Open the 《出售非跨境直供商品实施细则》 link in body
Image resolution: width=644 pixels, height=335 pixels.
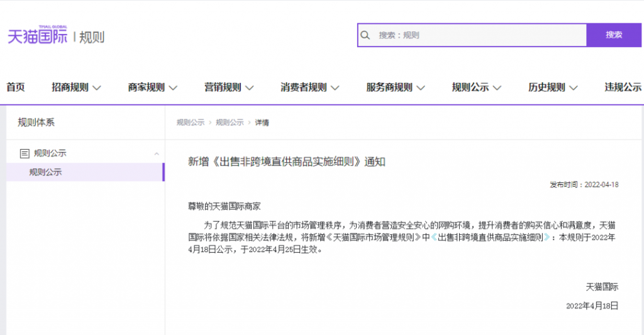[x=491, y=238]
